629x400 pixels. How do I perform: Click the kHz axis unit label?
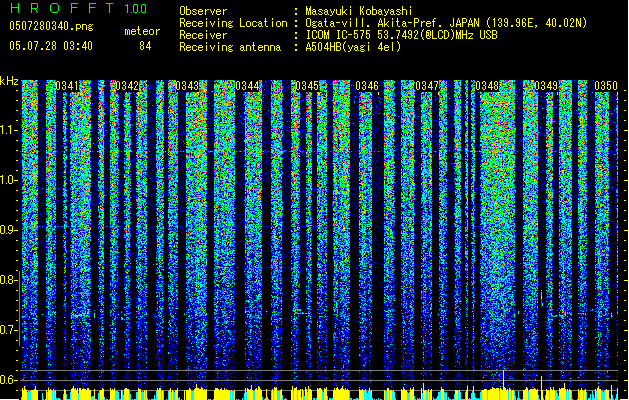[9, 81]
